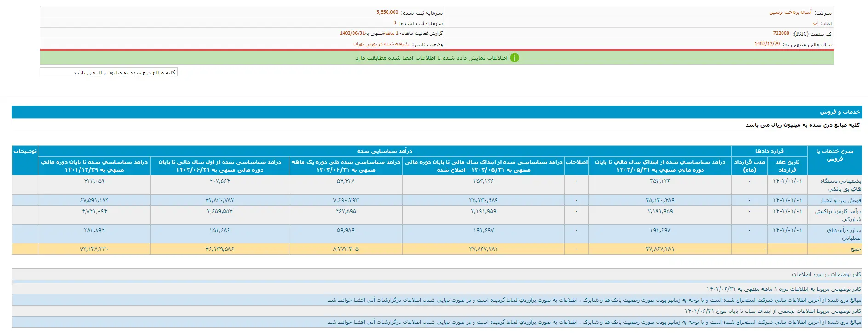Select registered capital value 5,550,000
Screen dimensions: 868x334
point(387,12)
